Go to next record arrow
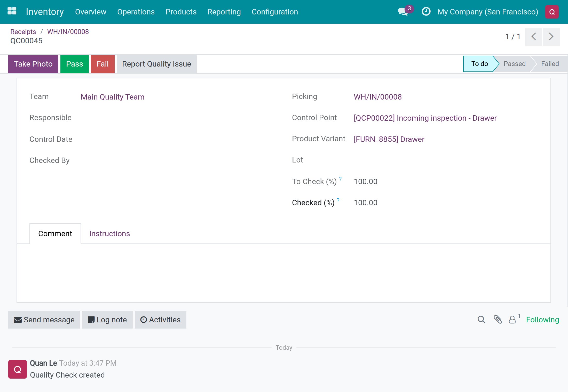The image size is (568, 392). point(551,37)
